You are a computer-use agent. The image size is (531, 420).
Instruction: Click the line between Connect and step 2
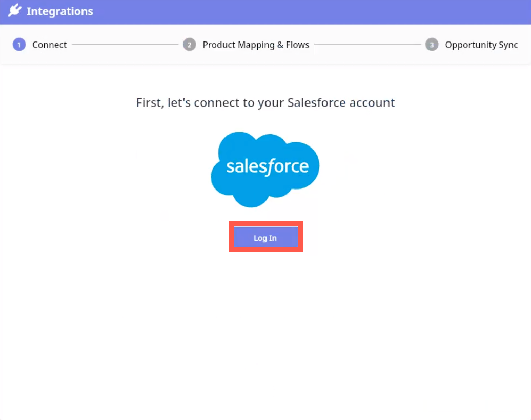point(125,45)
